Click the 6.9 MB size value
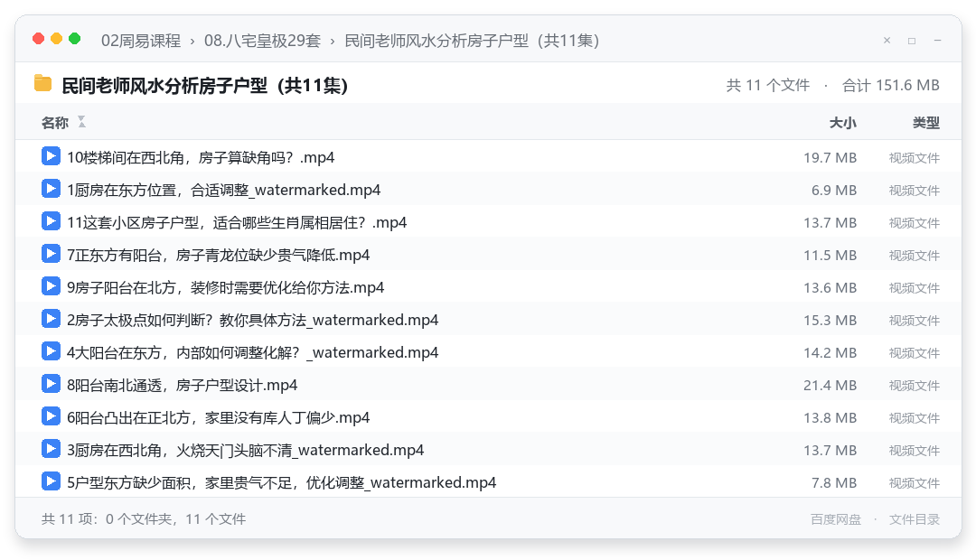Image resolution: width=976 pixels, height=560 pixels. pos(834,190)
